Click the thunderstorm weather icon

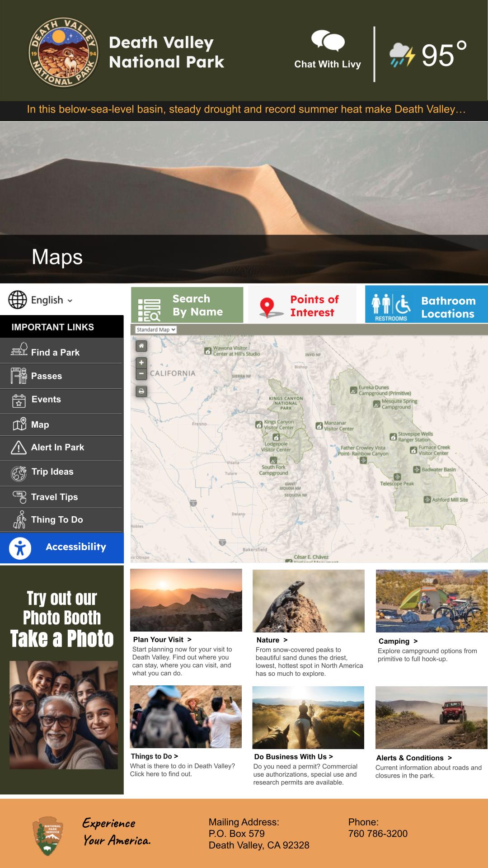[402, 55]
